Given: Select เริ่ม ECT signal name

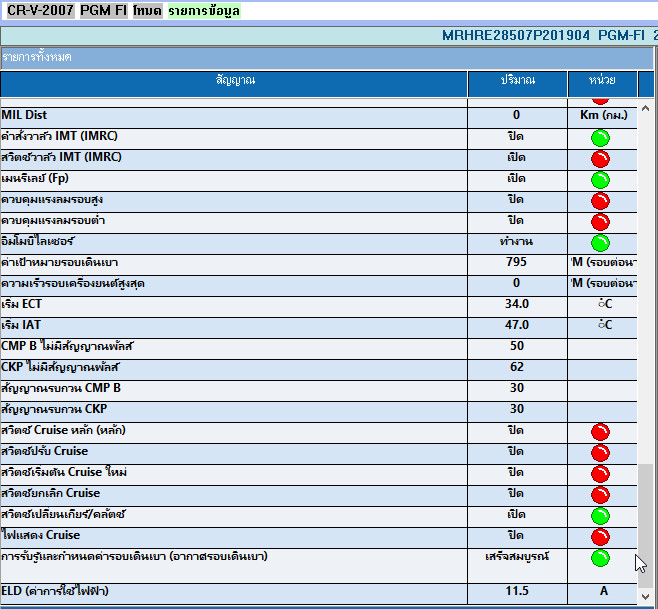Looking at the screenshot, I should [x=21, y=304].
